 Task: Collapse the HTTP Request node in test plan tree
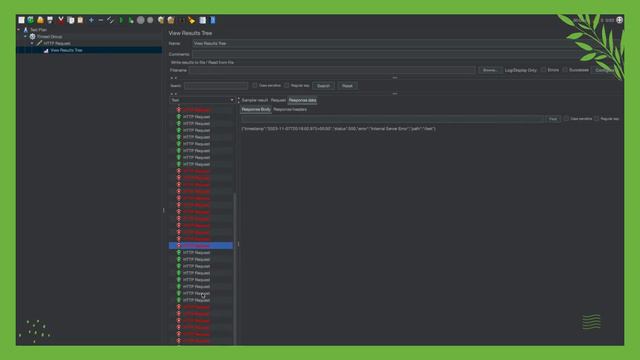pos(32,43)
